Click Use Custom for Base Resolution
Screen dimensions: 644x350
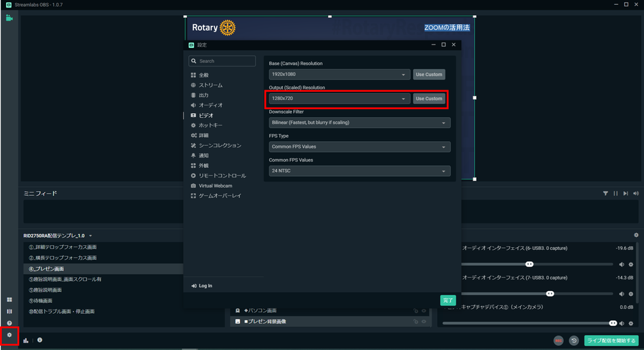tap(429, 75)
